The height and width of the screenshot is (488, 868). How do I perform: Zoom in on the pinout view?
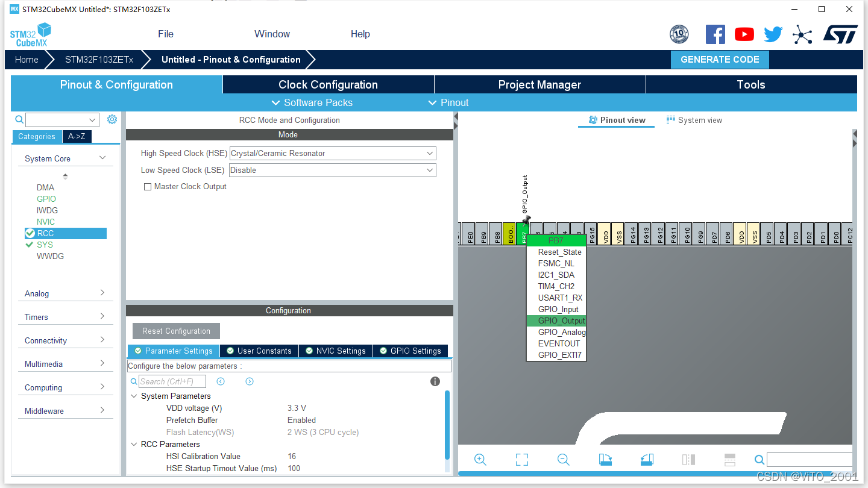(x=480, y=460)
